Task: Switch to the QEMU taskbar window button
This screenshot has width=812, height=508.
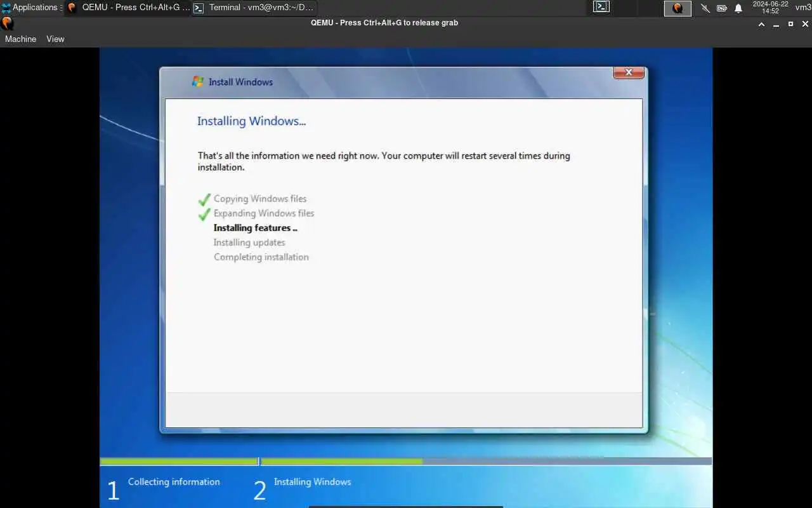Action: pos(128,8)
